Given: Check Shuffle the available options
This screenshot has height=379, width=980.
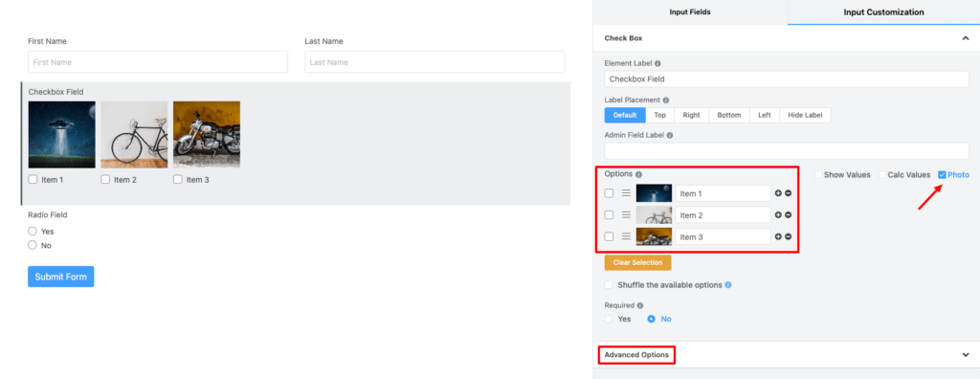Looking at the screenshot, I should 609,285.
